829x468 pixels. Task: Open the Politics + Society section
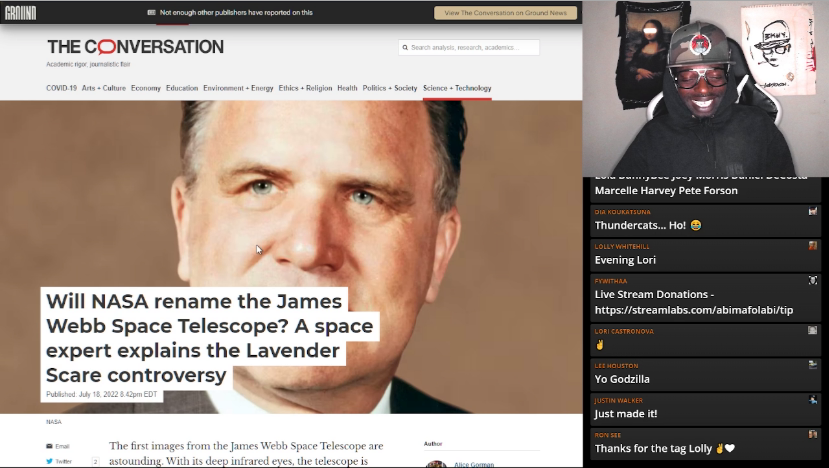point(390,88)
